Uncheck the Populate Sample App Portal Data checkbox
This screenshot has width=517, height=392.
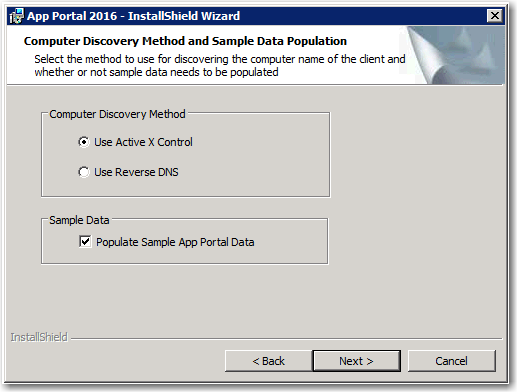click(x=85, y=241)
